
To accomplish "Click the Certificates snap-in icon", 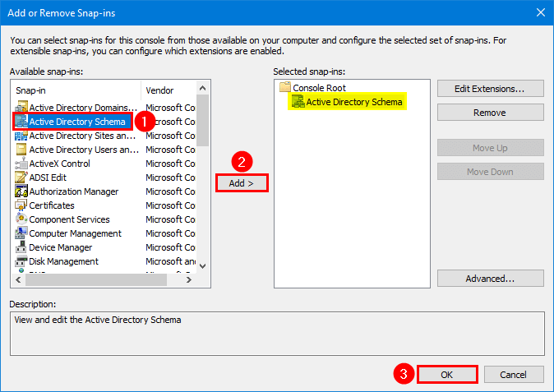I will click(21, 205).
